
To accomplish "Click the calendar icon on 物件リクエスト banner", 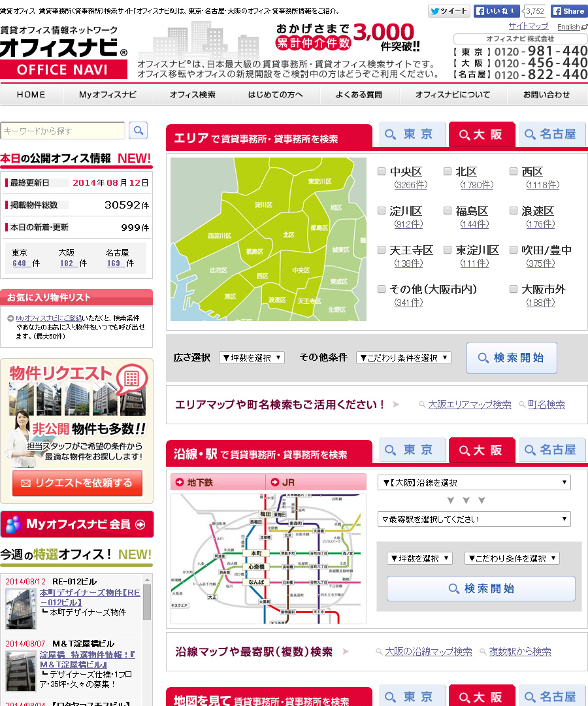I will [x=131, y=378].
